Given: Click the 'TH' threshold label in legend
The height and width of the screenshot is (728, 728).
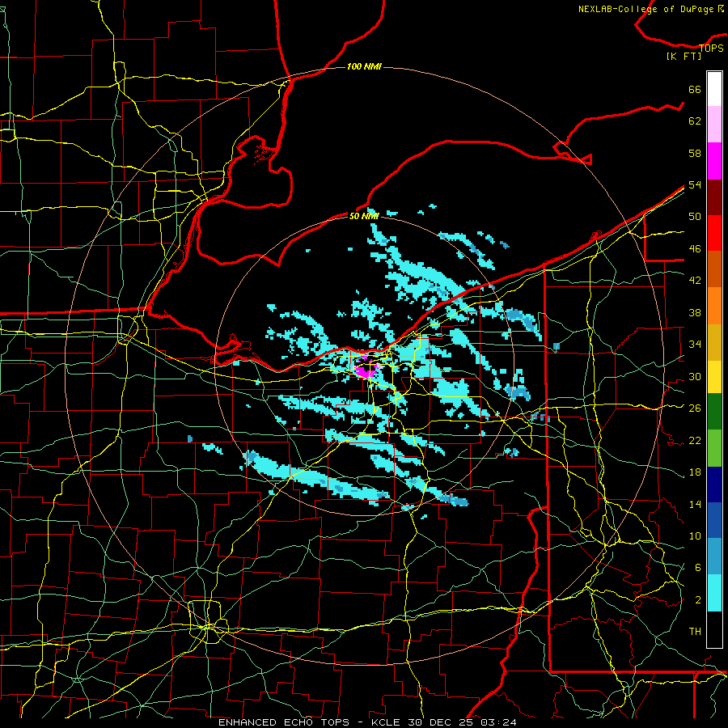Looking at the screenshot, I should (x=695, y=632).
